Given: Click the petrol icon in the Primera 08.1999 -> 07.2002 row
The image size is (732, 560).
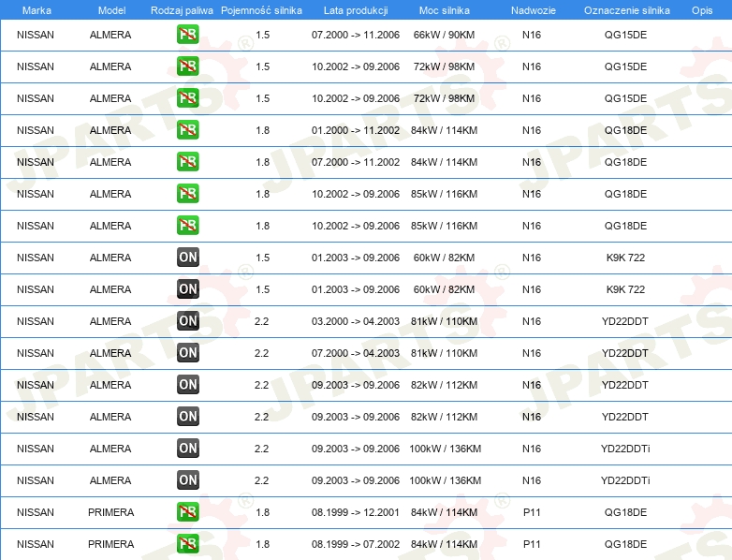Looking at the screenshot, I should click(x=187, y=544).
